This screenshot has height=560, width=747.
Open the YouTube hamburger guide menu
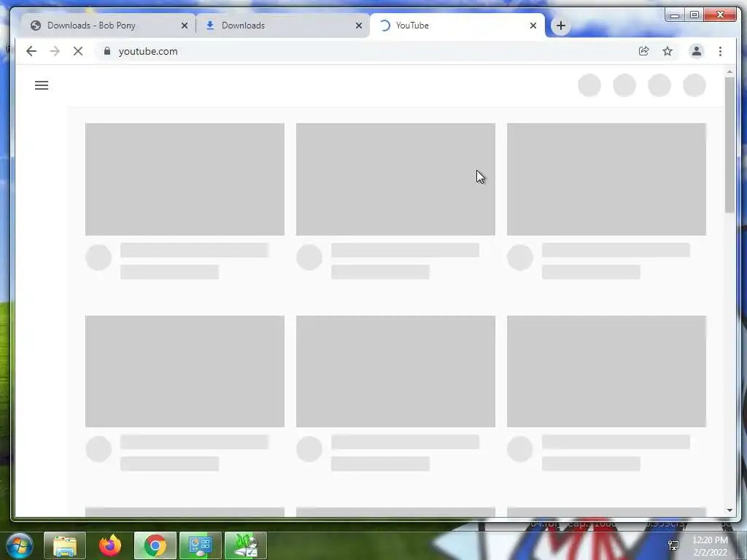42,85
